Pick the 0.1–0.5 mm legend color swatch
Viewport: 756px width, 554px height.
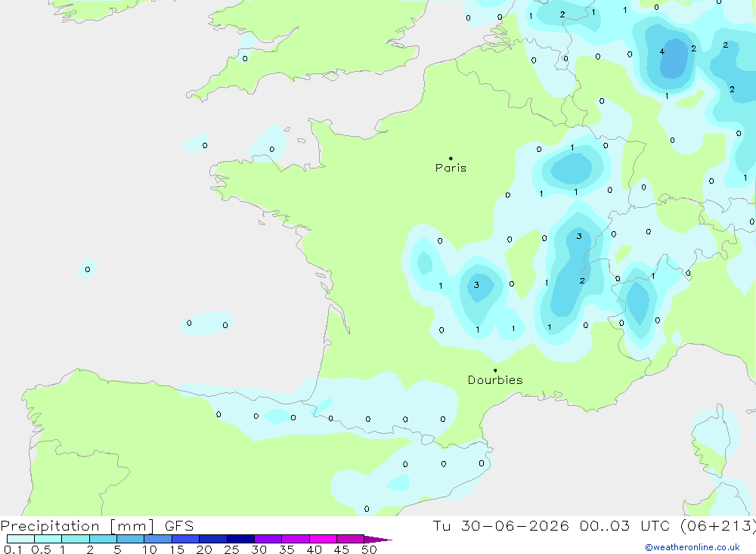[20, 539]
